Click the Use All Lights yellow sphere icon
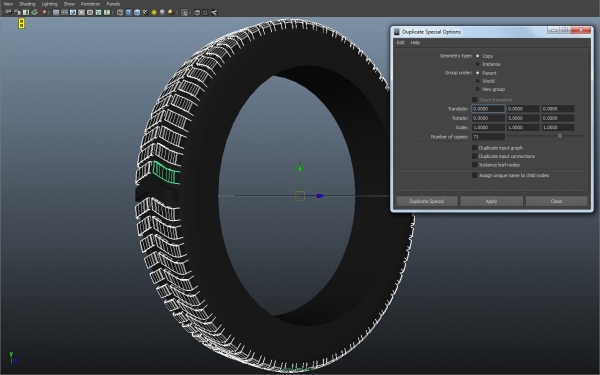 point(154,12)
